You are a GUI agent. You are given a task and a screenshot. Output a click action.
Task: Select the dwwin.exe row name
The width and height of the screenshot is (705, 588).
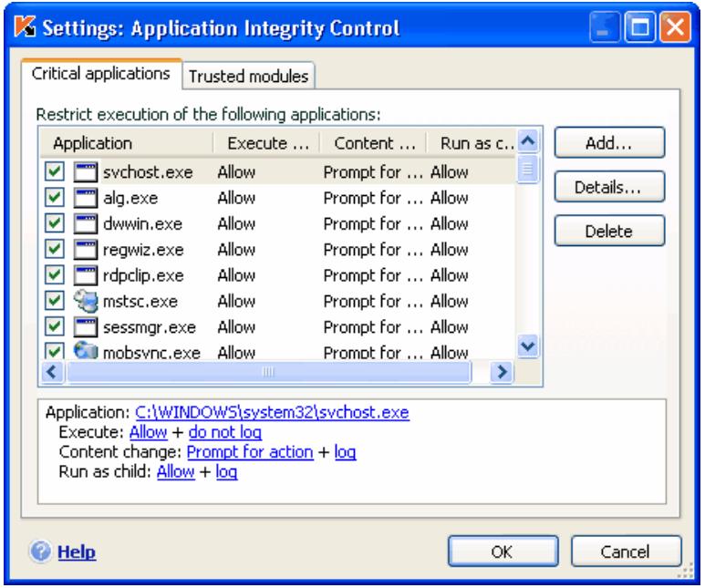142,224
